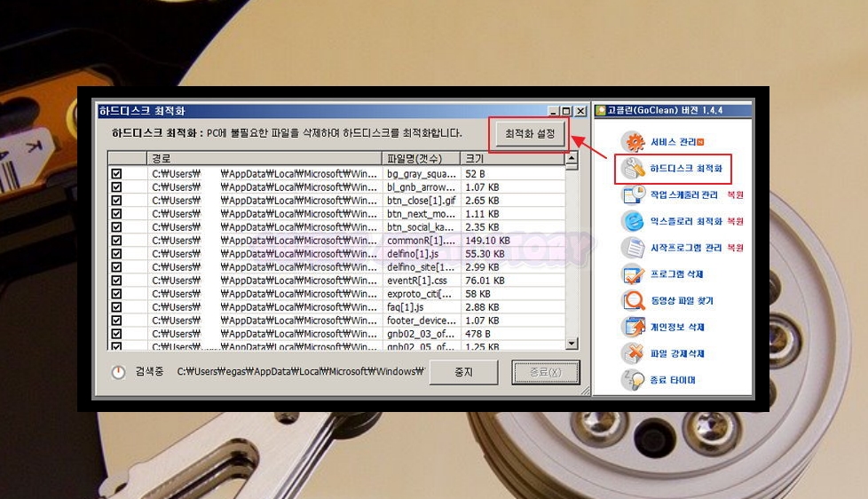Open 서비스 관리 gear icon in GoClean
Viewport: 868px width, 499px height.
click(633, 142)
